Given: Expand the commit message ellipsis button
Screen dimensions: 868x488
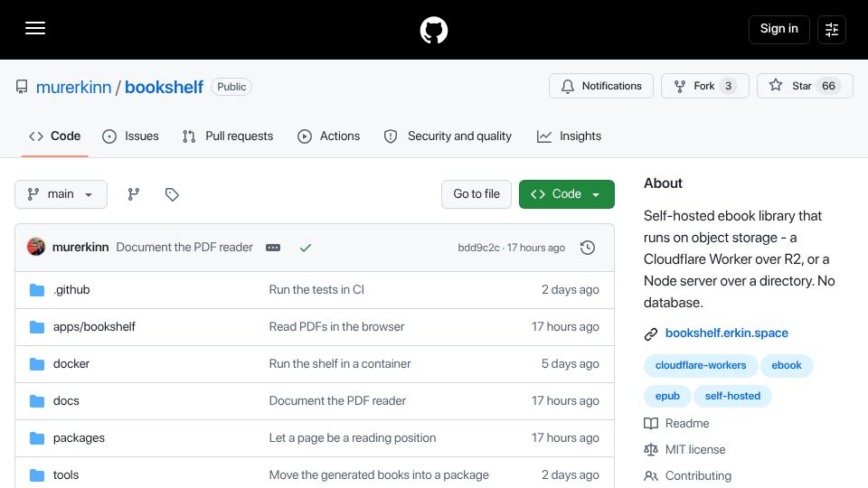Looking at the screenshot, I should (273, 248).
